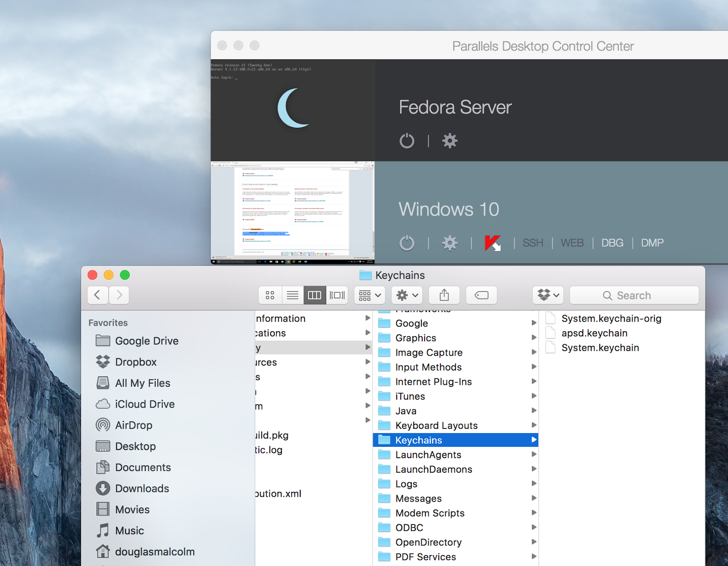728x566 pixels.
Task: Select the Input Methods folder
Action: pyautogui.click(x=455, y=367)
